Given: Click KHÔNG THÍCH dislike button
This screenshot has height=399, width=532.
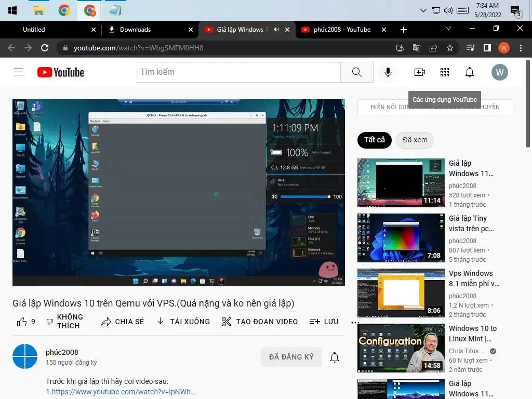Looking at the screenshot, I should pos(65,321).
